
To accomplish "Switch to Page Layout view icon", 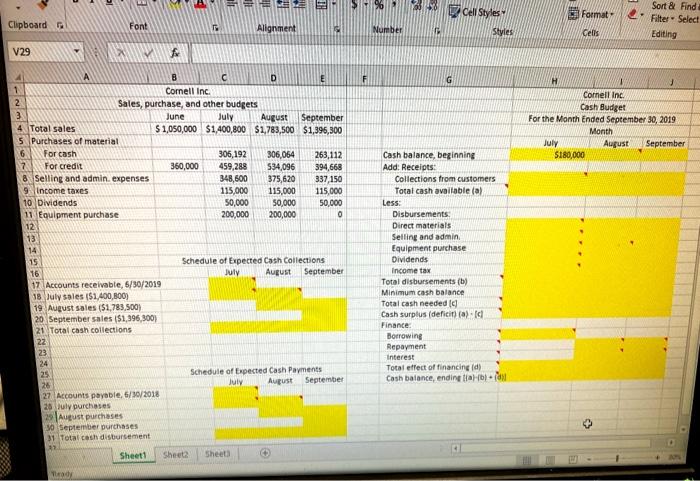I will (x=550, y=460).
